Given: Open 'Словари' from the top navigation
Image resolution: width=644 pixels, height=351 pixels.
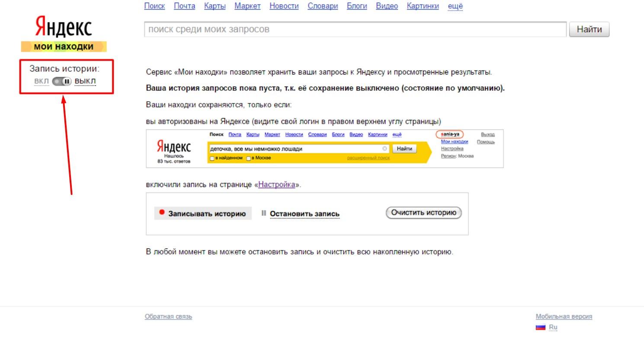Looking at the screenshot, I should (x=323, y=6).
